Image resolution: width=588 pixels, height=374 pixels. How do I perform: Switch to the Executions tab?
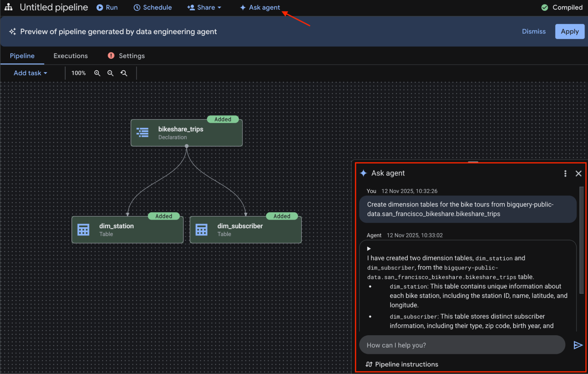pos(71,56)
